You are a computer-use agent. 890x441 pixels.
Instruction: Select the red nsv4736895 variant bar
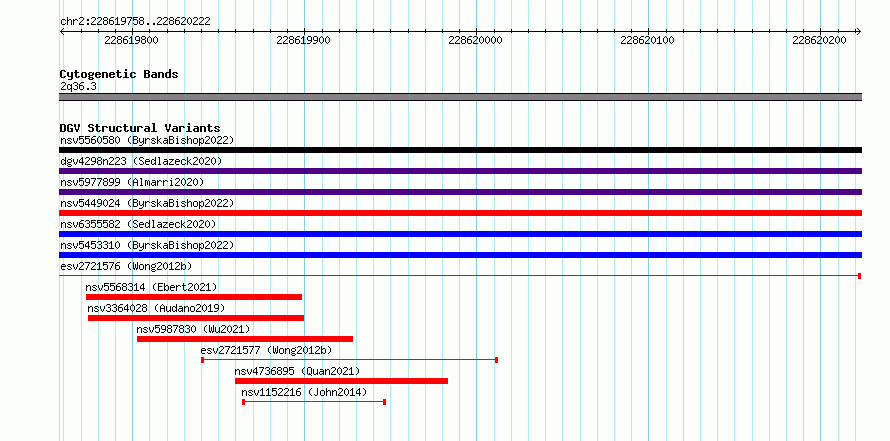pyautogui.click(x=341, y=381)
